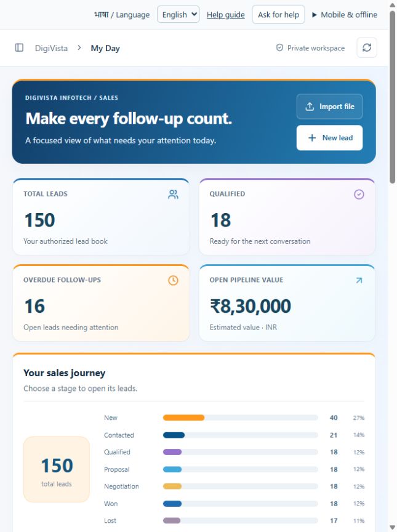397x532 pixels.
Task: Select the Won stage bar
Action: [241, 504]
